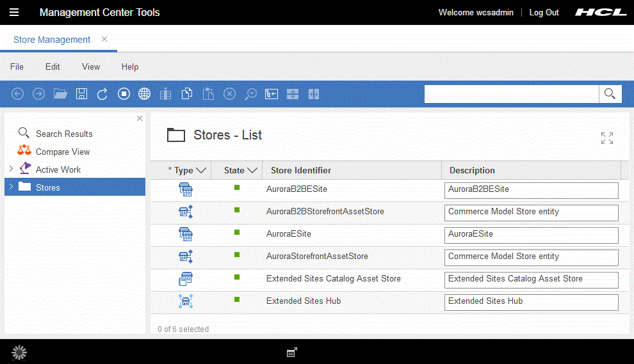634x364 pixels.
Task: Click the magnifier search button
Action: (610, 94)
